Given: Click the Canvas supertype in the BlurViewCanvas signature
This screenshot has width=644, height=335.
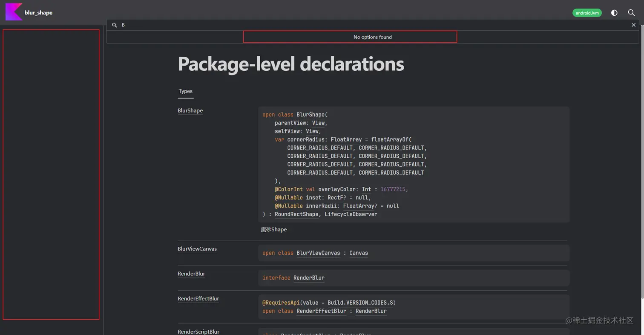Looking at the screenshot, I should pos(359,253).
